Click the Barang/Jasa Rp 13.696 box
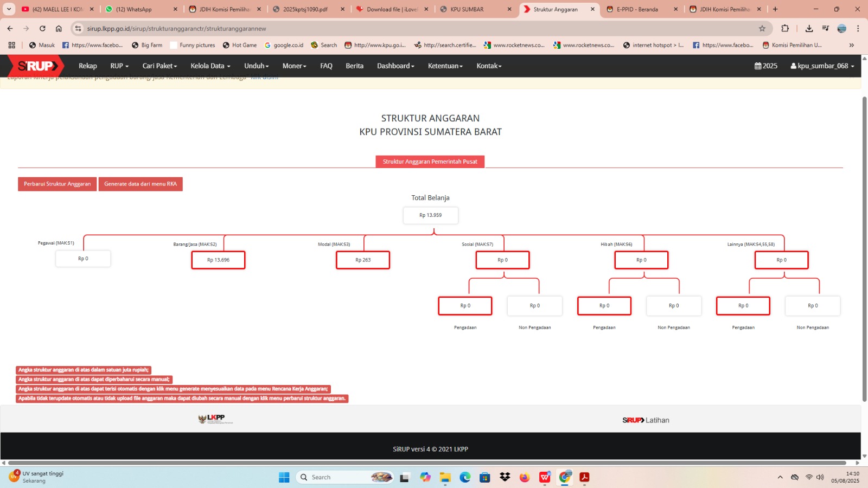Screen dimensions: 868x488 (x=218, y=260)
